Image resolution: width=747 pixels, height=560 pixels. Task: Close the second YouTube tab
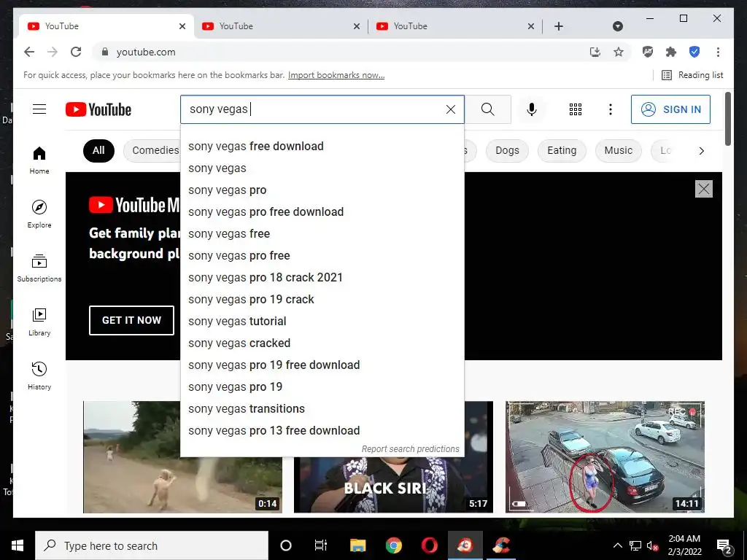click(357, 26)
